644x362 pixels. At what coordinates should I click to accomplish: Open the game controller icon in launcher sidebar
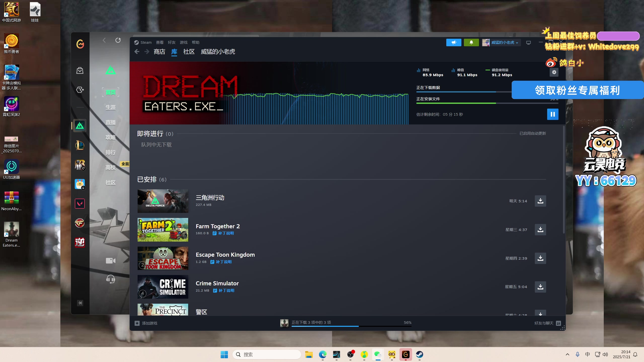coord(80,90)
